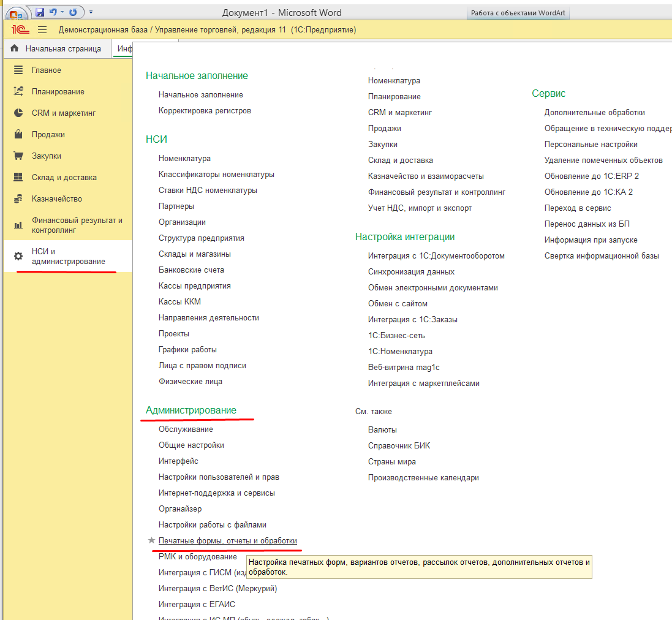The image size is (672, 620).
Task: Open Синхронизация данных
Action: point(411,271)
